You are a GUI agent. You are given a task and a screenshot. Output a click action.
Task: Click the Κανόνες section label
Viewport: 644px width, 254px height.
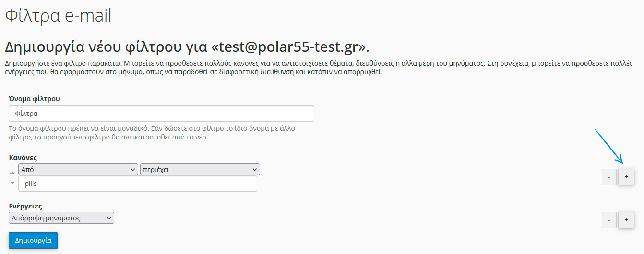[23, 158]
